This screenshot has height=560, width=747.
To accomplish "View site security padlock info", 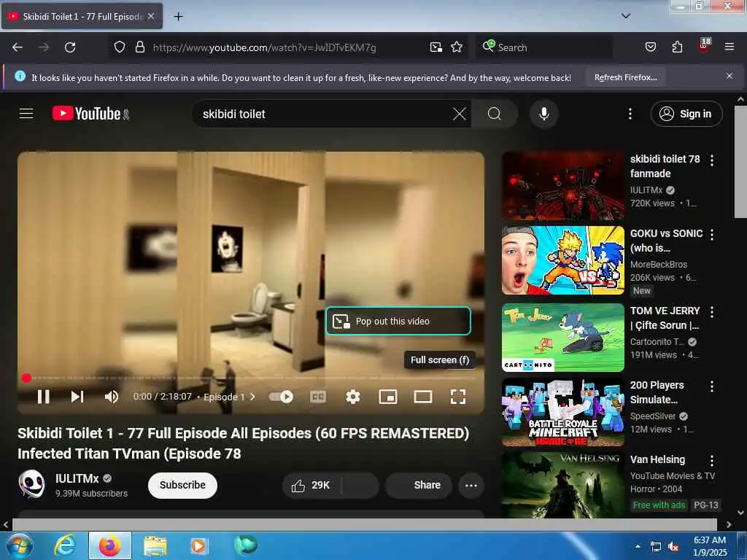I will [139, 47].
